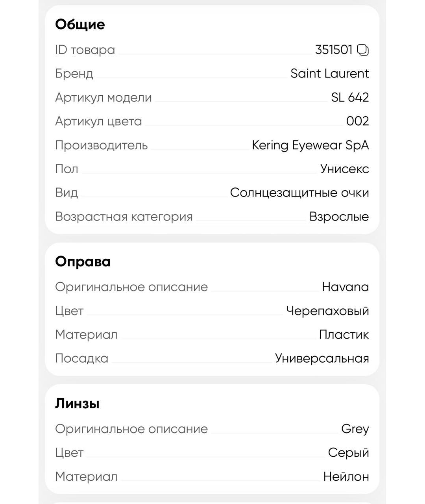
Task: Tap manufacturer Kering Eyewear SpA
Action: click(x=310, y=145)
